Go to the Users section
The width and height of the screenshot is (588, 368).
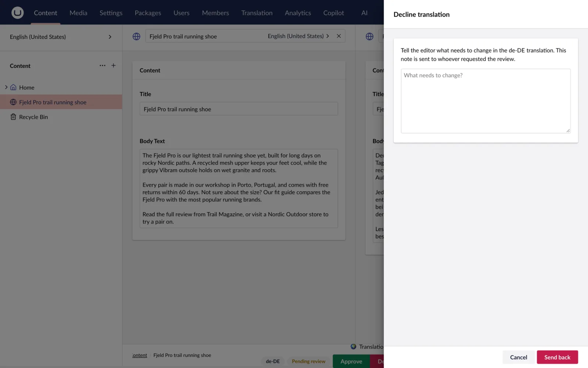pyautogui.click(x=182, y=13)
